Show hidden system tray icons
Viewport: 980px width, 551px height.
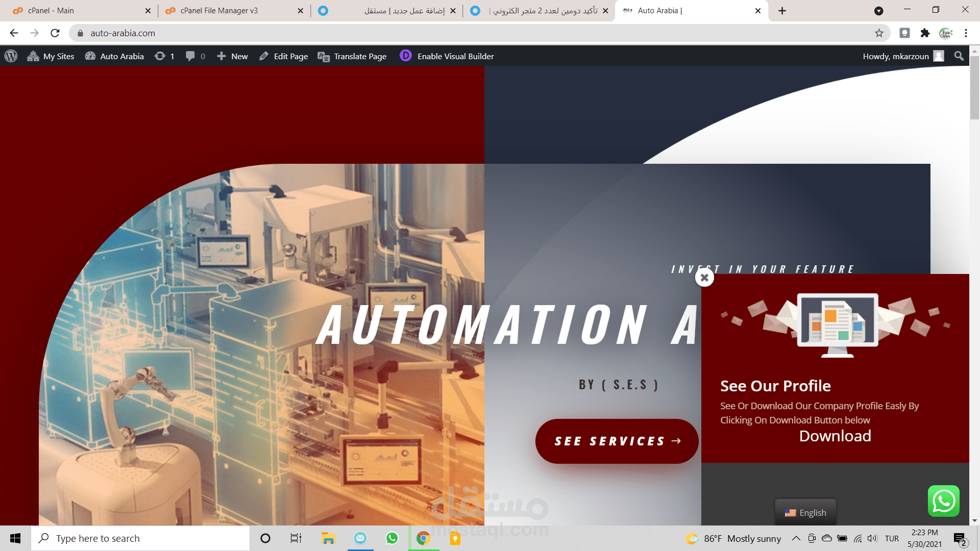click(796, 538)
